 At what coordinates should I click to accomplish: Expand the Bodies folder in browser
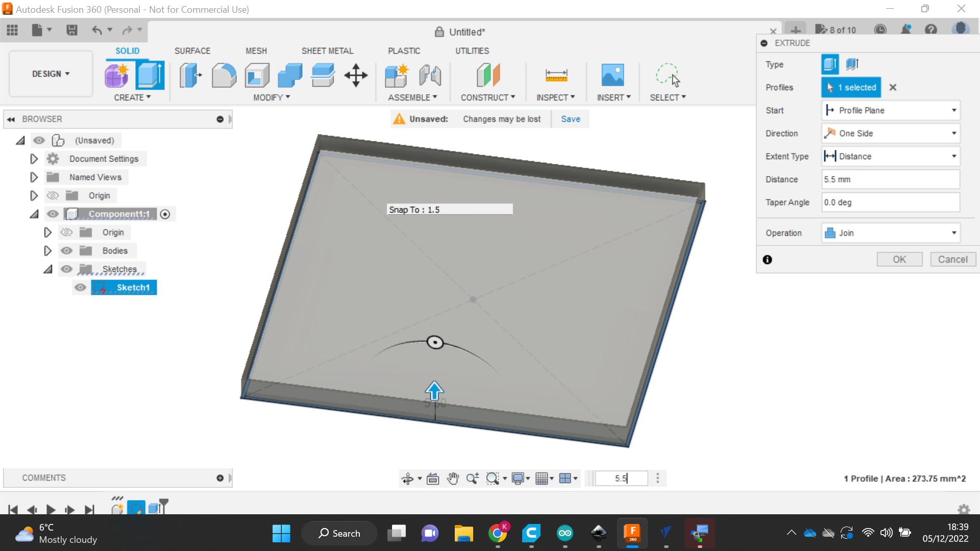click(47, 250)
